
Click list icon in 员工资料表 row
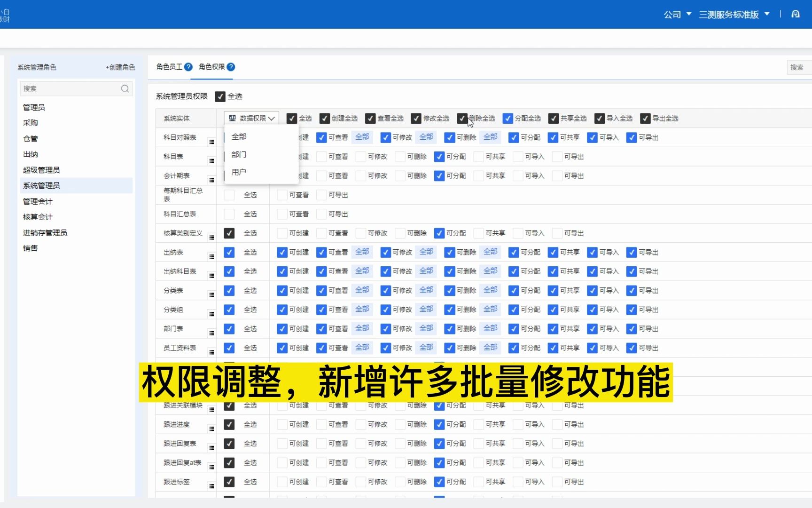211,352
